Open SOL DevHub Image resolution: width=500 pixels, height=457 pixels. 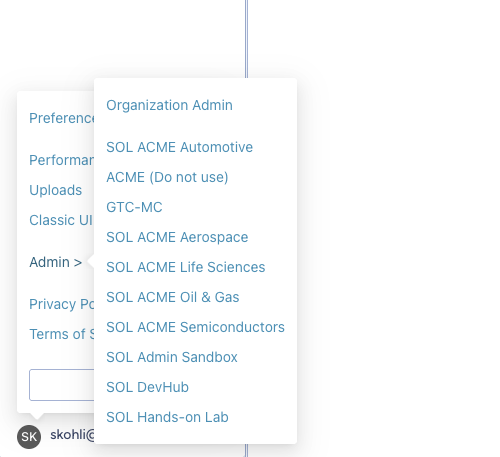147,387
